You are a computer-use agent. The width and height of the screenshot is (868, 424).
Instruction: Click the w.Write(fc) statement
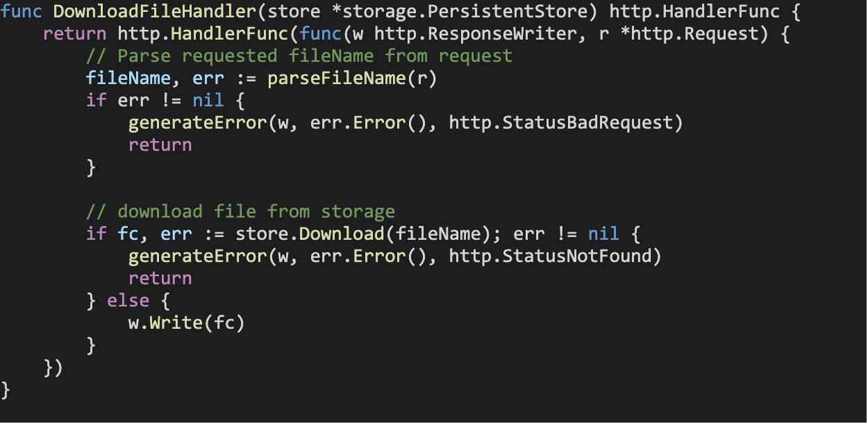point(187,323)
